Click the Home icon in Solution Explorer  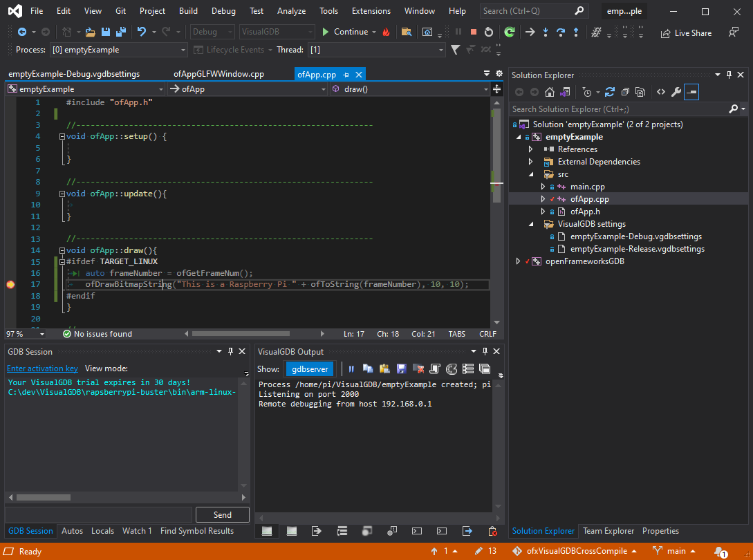coord(550,92)
